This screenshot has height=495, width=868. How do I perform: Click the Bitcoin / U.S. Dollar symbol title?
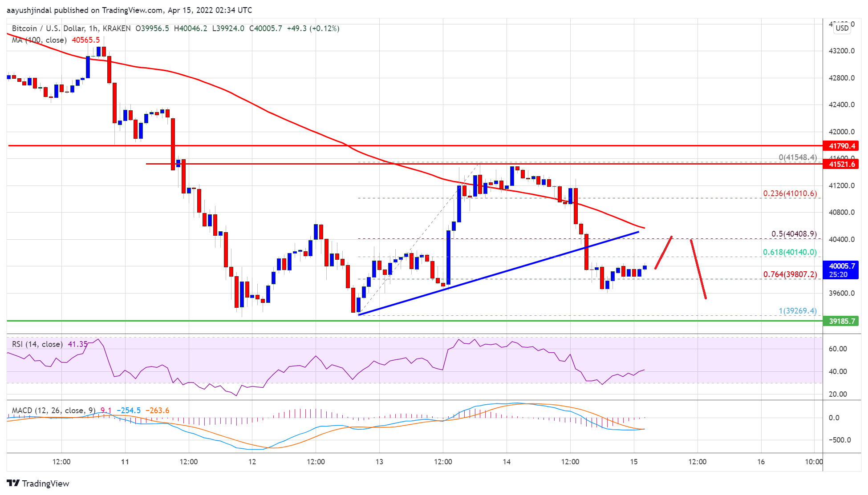click(x=48, y=28)
